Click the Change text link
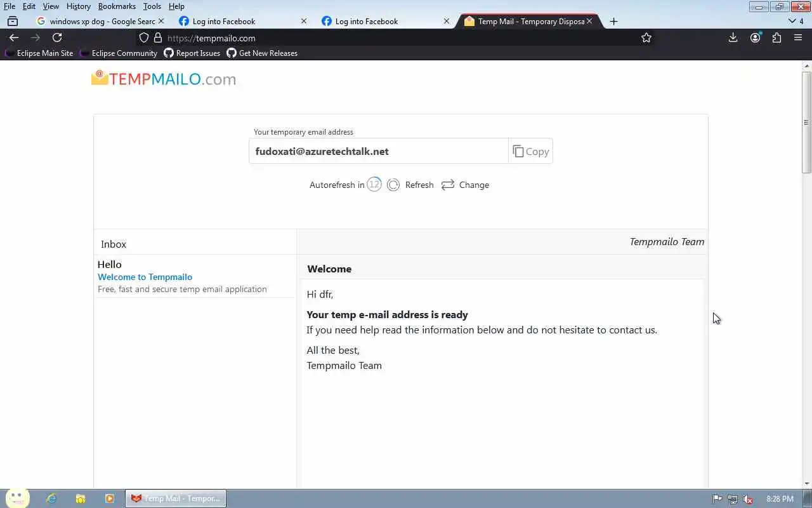812x508 pixels. click(474, 185)
